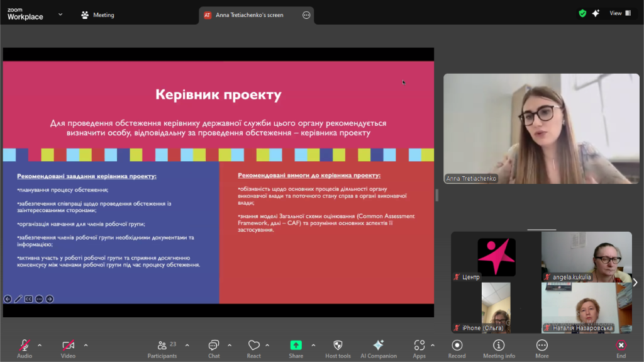Open React emoji menu

click(254, 349)
